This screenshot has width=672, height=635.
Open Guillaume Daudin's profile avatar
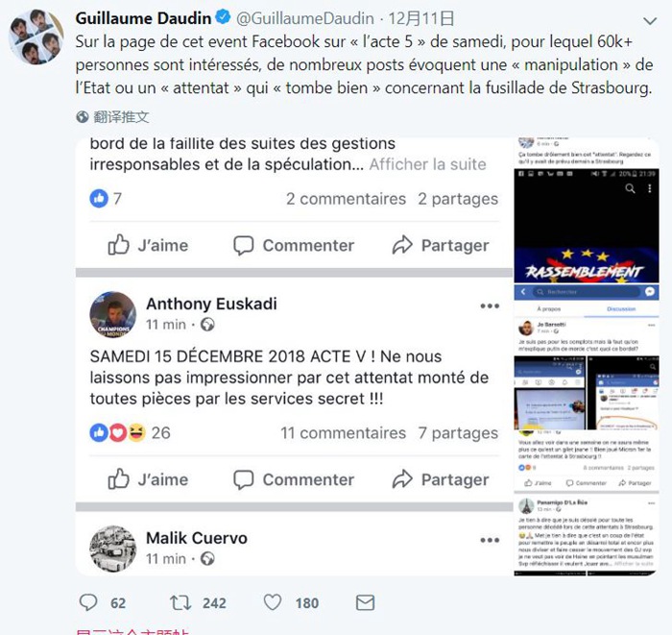pos(36,37)
